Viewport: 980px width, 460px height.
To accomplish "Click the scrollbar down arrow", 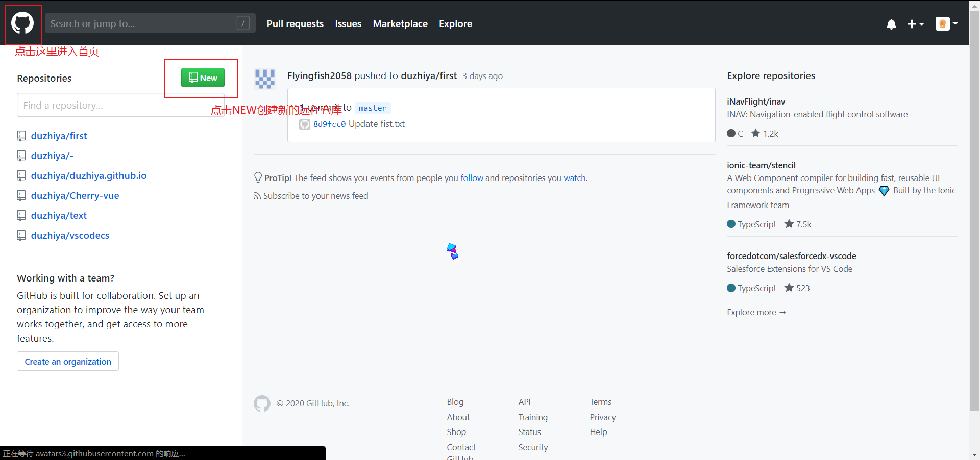I will click(x=974, y=455).
